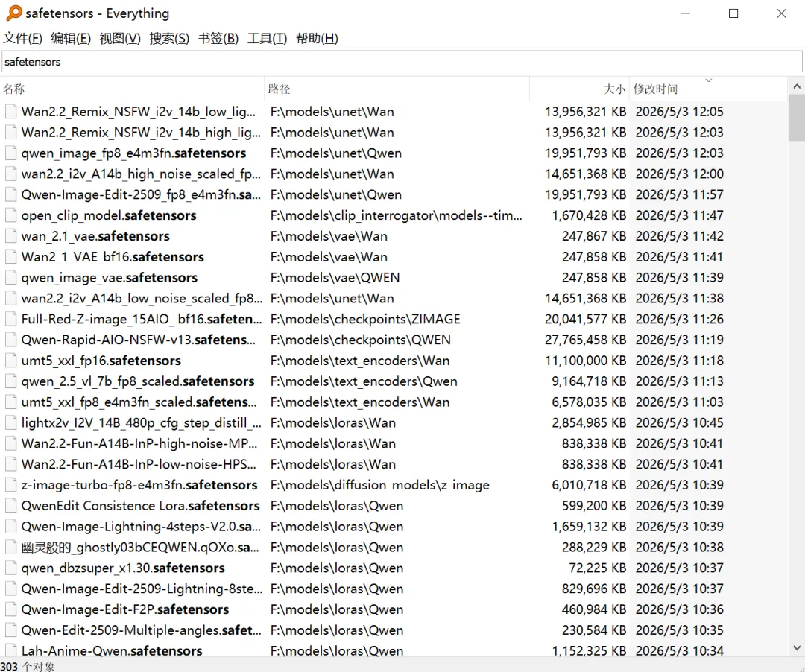This screenshot has height=672, width=805.
Task: Click file icon of Full-Red-Z-image_15AIO_bf16
Action: 10,319
